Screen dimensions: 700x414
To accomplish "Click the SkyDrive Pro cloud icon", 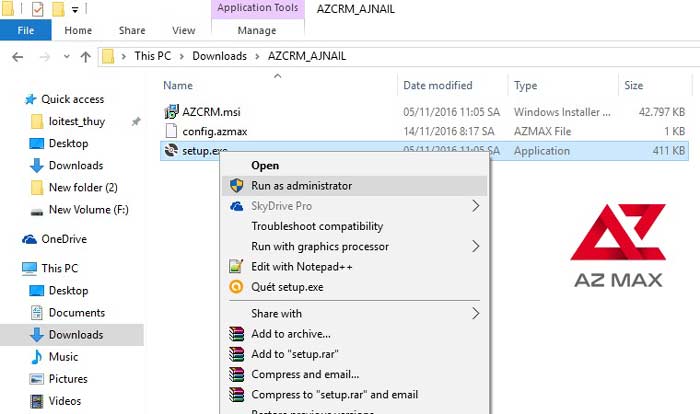I will pos(236,206).
